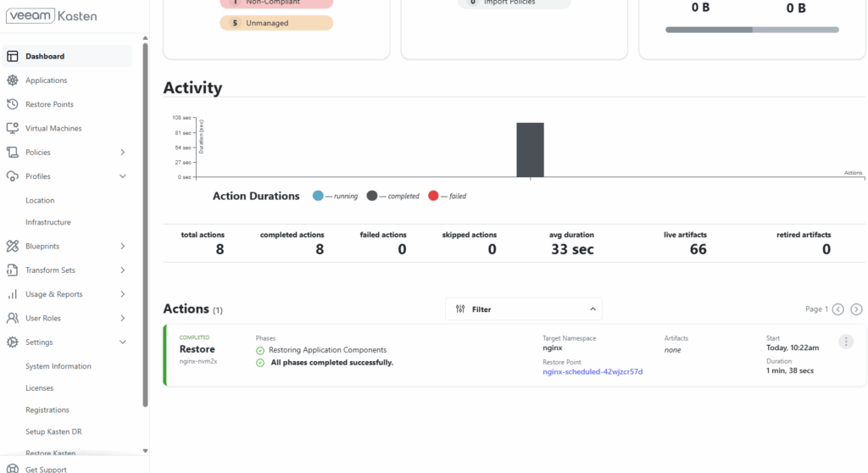The width and height of the screenshot is (868, 473).
Task: Open the Location profiles item
Action: tap(40, 201)
